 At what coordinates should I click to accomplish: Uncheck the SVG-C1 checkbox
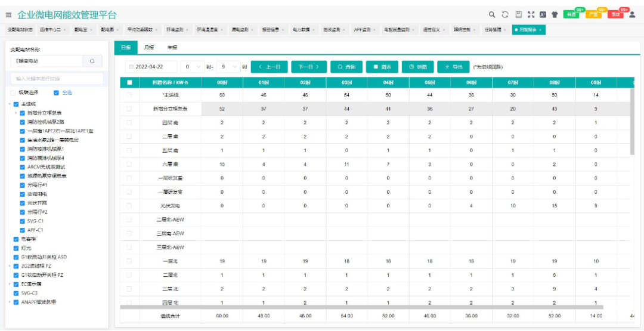23,221
